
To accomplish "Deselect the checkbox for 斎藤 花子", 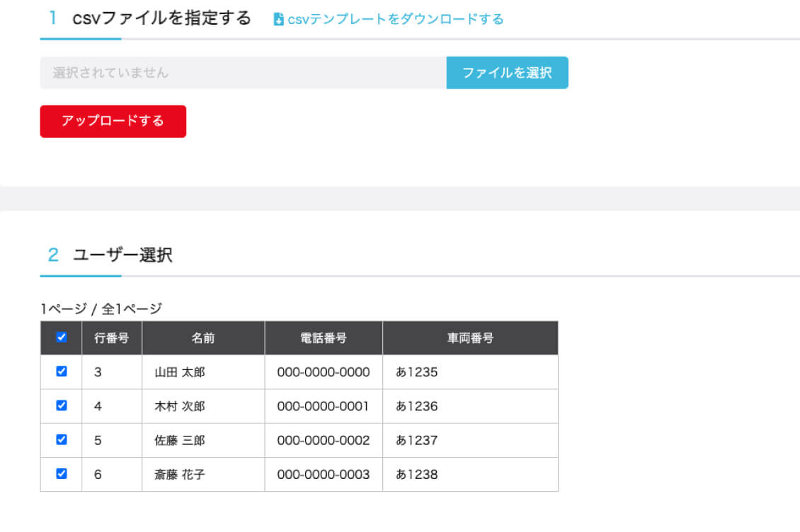I will point(61,474).
